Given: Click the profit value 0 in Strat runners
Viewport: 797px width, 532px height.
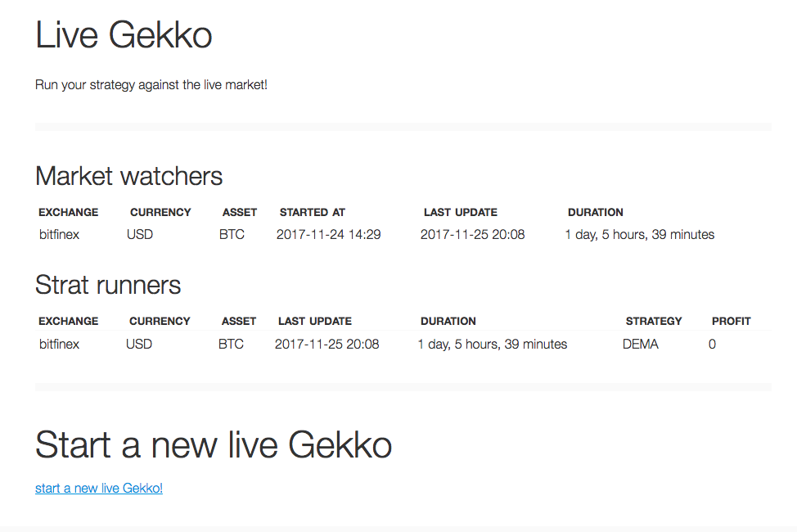Looking at the screenshot, I should [x=712, y=344].
